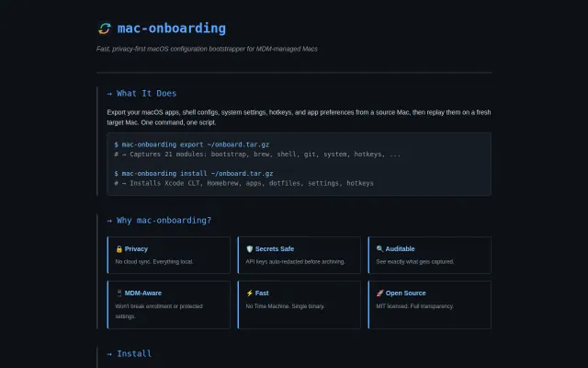Viewport: 588px width, 368px height.
Task: Click 'API keys auto-redacted before archiving.' text
Action: pos(296,261)
